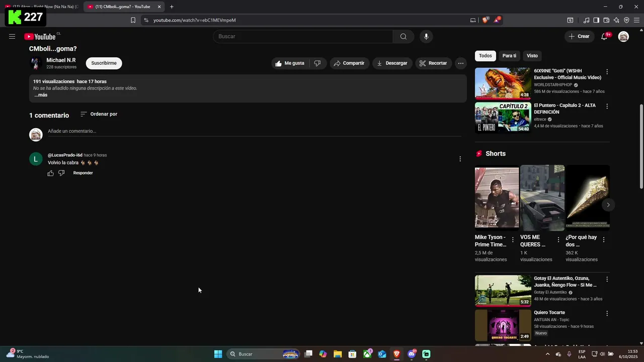Expand the description with ...más
The height and width of the screenshot is (362, 644).
41,95
